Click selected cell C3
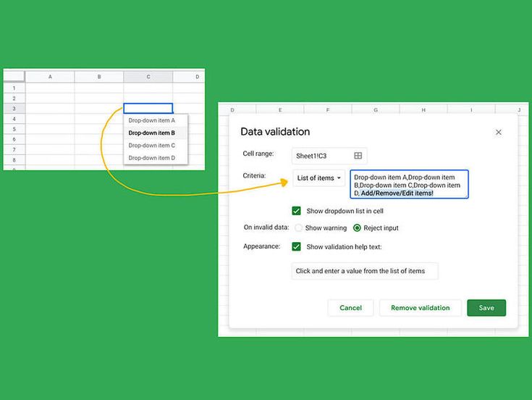Screen dimensions: 532x400 [x=148, y=108]
